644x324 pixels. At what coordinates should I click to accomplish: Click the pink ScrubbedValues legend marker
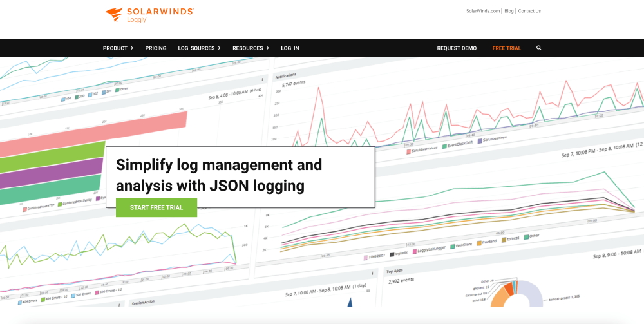coord(408,151)
